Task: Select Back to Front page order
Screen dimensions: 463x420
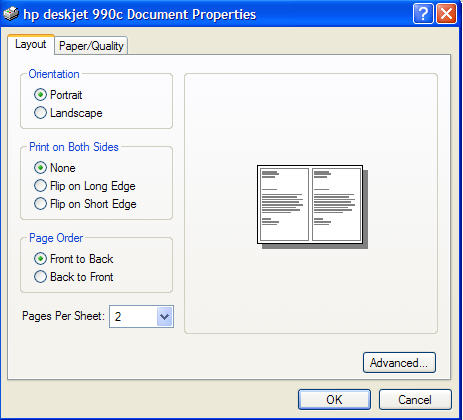Action: click(x=40, y=277)
